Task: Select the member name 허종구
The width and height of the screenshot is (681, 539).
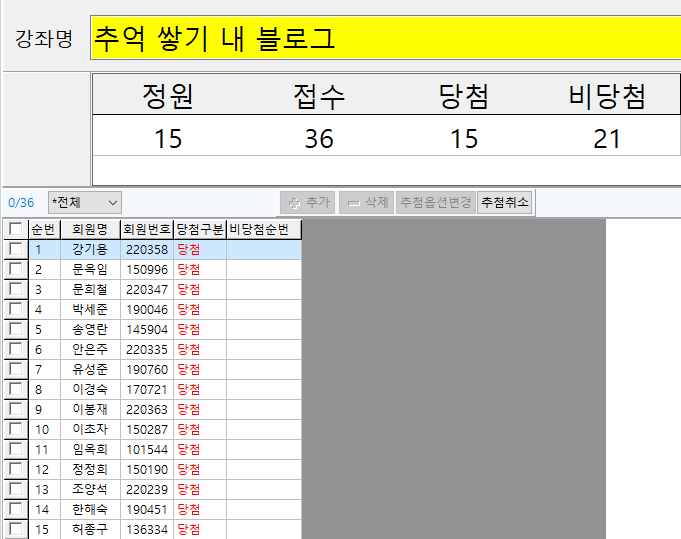Action: point(90,529)
